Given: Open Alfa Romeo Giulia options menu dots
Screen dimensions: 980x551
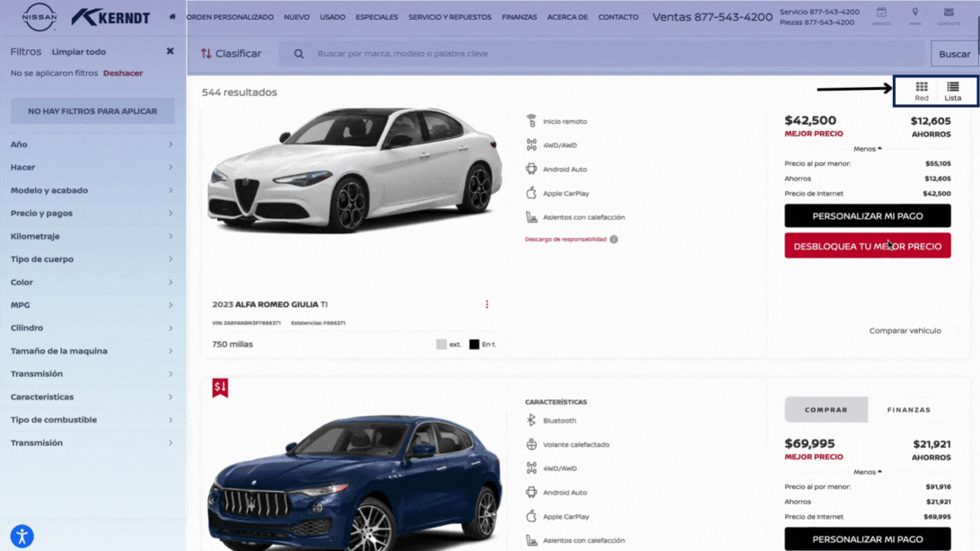Looking at the screenshot, I should tap(487, 304).
